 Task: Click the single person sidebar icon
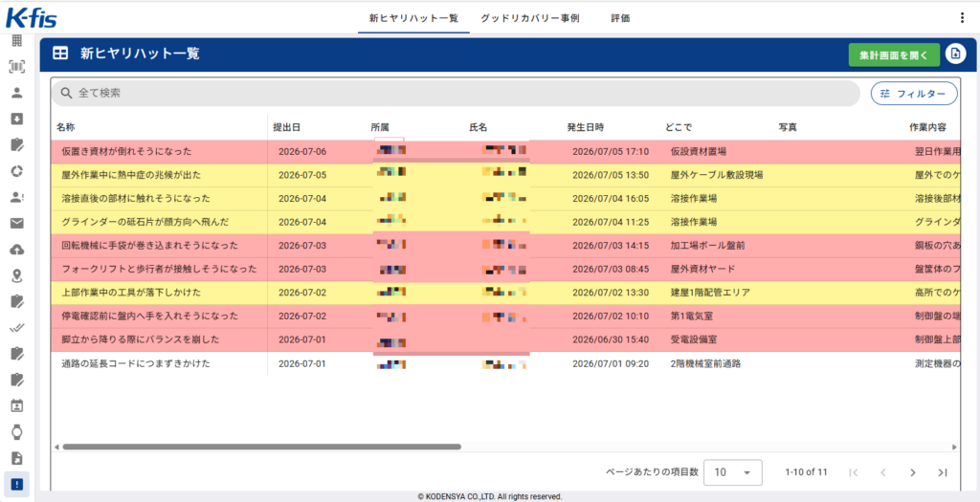pyautogui.click(x=17, y=93)
